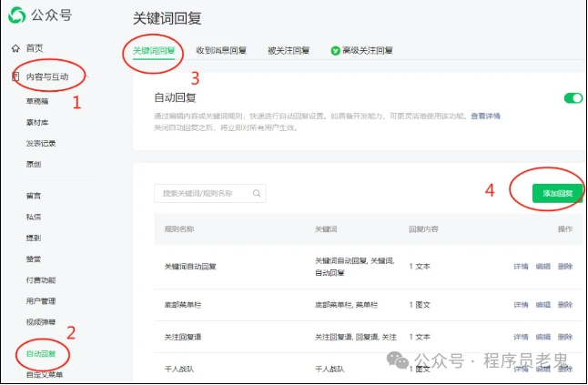Switch to 收到消息回复 tab
The height and width of the screenshot is (385, 588).
point(221,51)
